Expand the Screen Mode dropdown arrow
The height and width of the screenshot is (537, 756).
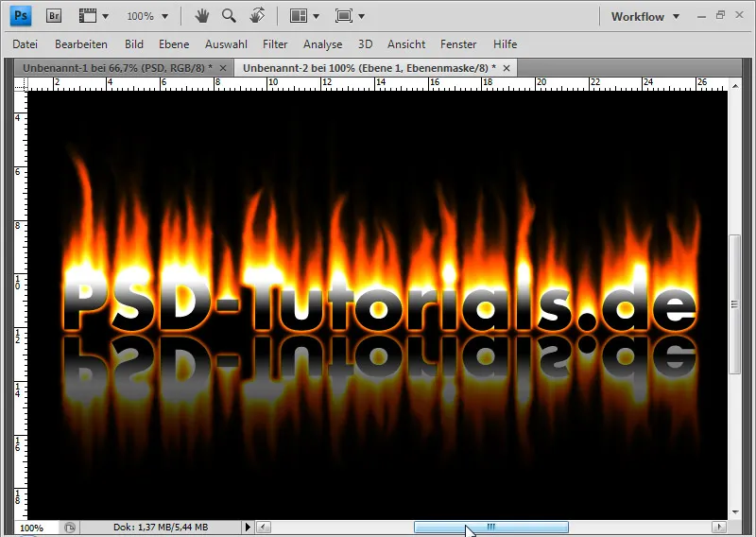coord(362,16)
